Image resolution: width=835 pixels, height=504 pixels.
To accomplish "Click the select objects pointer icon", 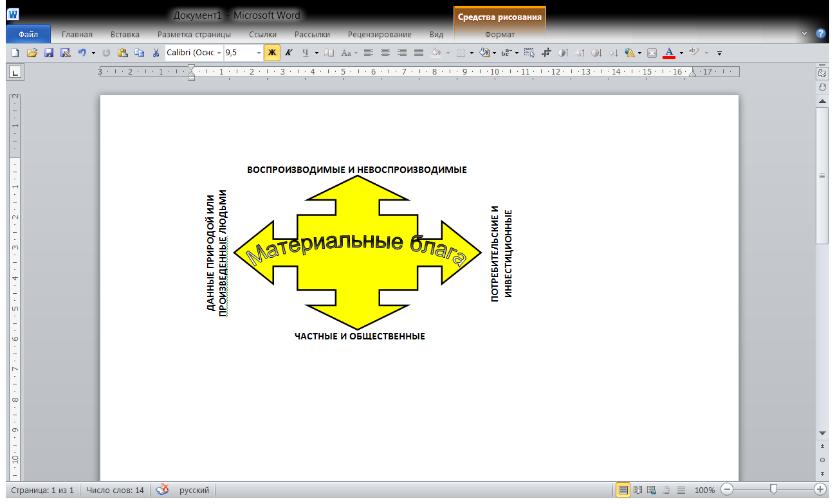I will pyautogui.click(x=529, y=53).
